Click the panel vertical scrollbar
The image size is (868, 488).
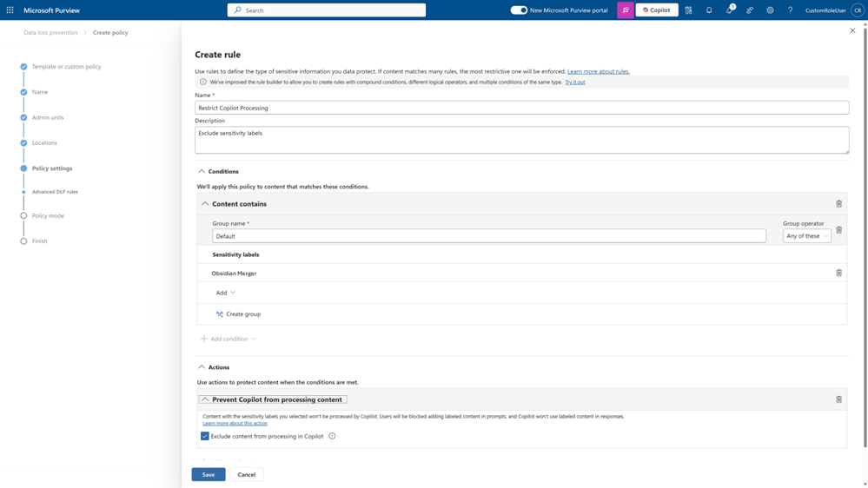pos(865,238)
